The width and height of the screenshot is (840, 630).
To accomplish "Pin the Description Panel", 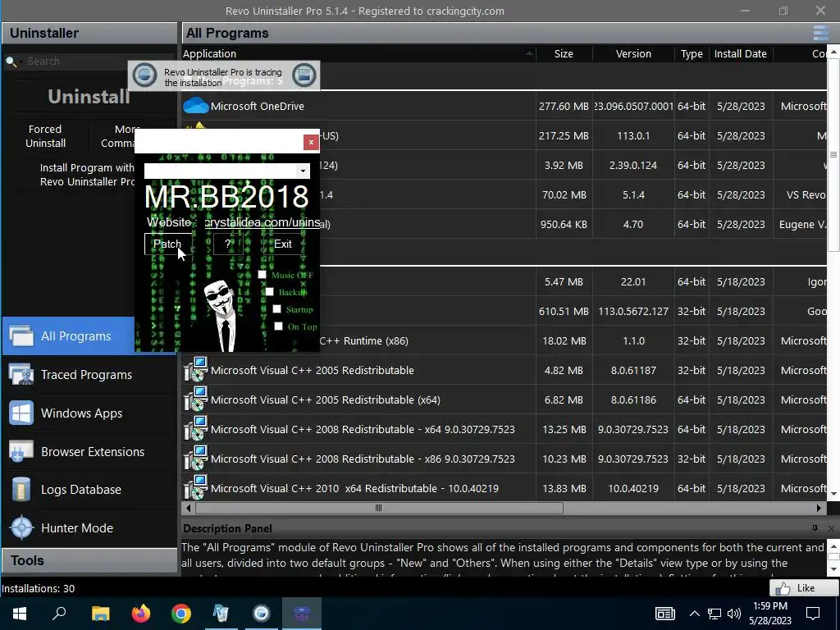I will [815, 528].
